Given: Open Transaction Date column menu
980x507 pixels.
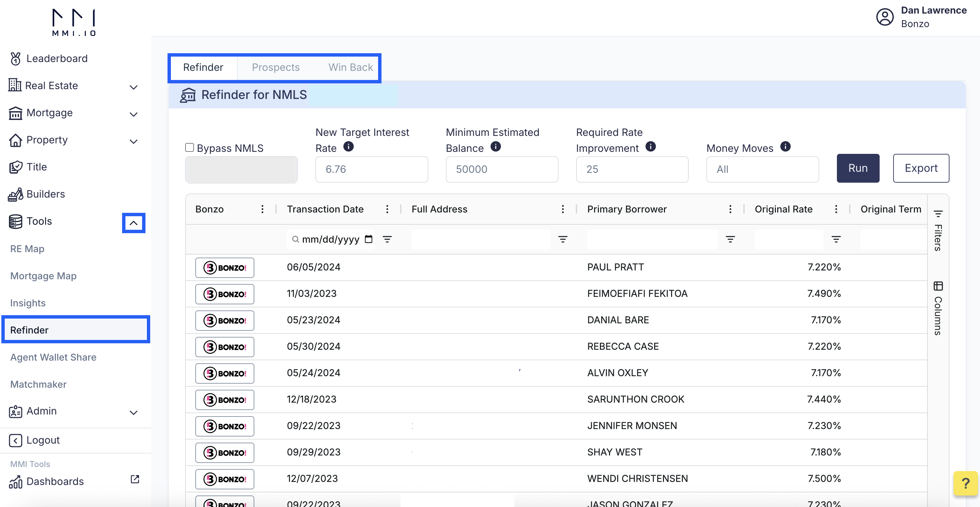Looking at the screenshot, I should (387, 209).
